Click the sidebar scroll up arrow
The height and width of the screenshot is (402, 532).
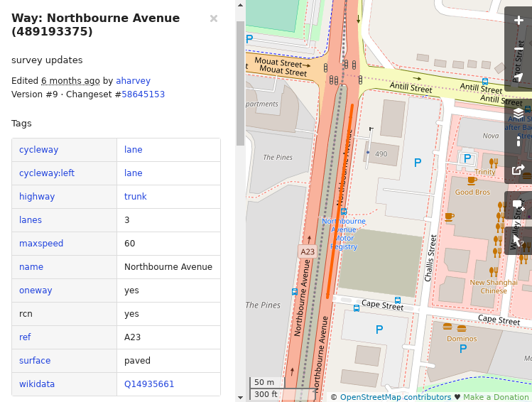pos(241,5)
